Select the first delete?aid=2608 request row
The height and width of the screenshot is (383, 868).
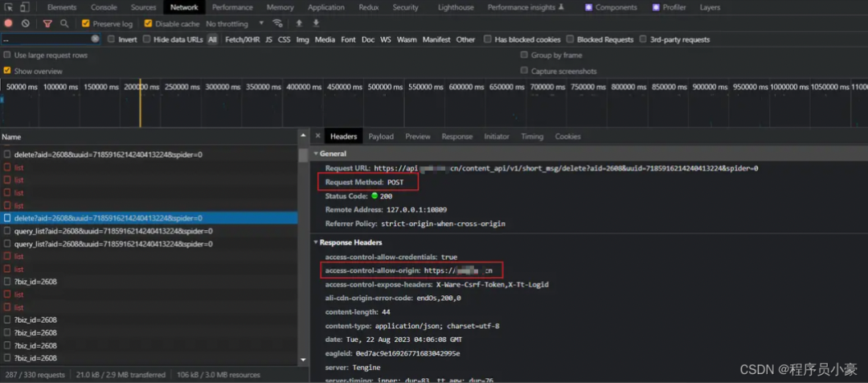point(149,154)
